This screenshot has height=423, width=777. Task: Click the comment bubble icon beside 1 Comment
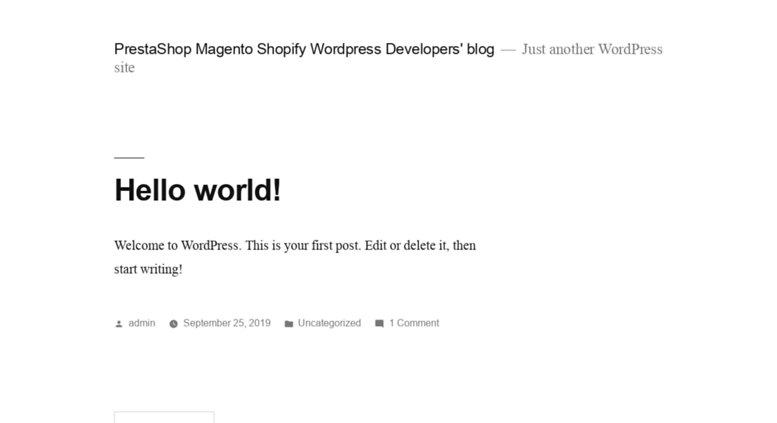(379, 324)
